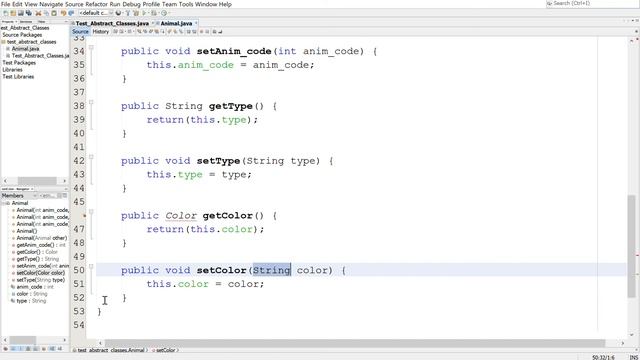Click the New File toolbar icon
The width and height of the screenshot is (640, 360).
coord(5,13)
